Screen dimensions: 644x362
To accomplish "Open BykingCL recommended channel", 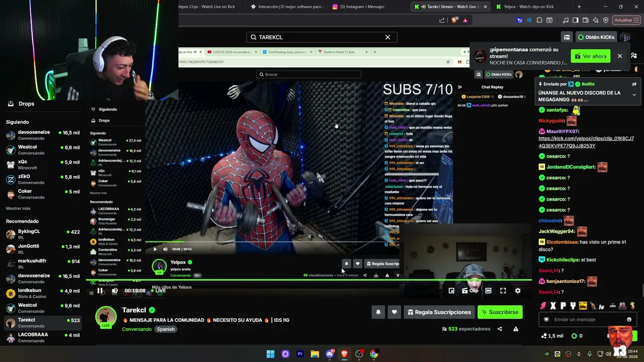I will 43,234.
